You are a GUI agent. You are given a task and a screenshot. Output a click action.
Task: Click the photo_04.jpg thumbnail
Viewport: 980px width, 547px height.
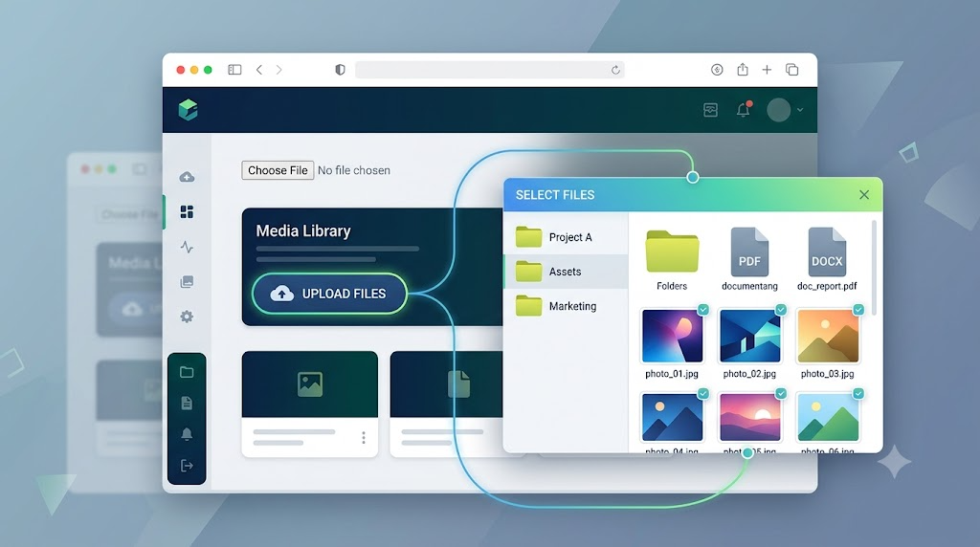click(x=672, y=417)
